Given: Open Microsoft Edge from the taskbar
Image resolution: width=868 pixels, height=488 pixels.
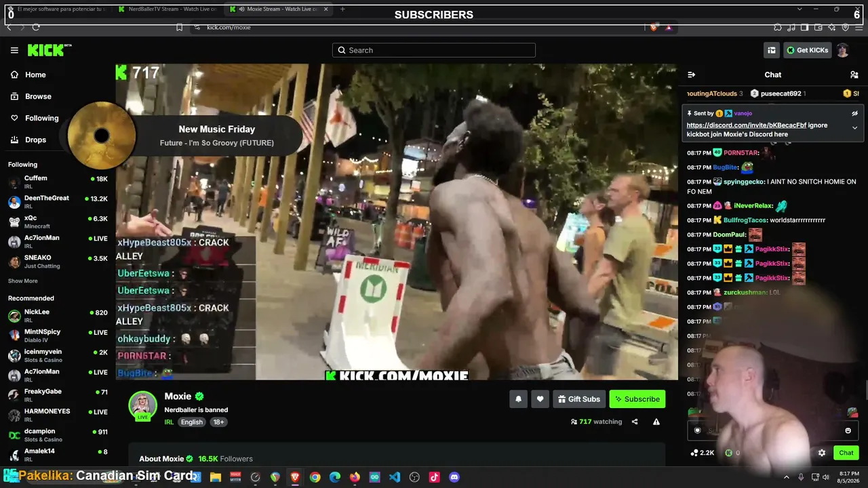Looking at the screenshot, I should coord(335,477).
